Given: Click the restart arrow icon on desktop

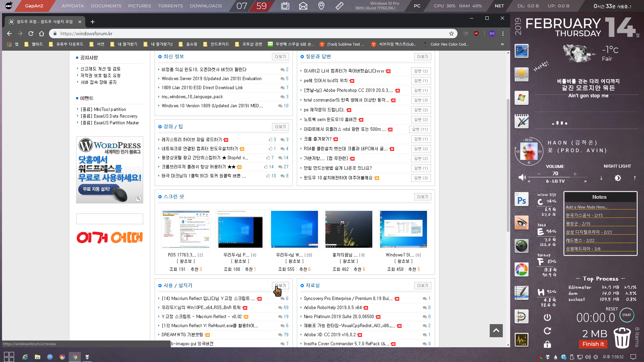Looking at the screenshot, I should (547, 331).
